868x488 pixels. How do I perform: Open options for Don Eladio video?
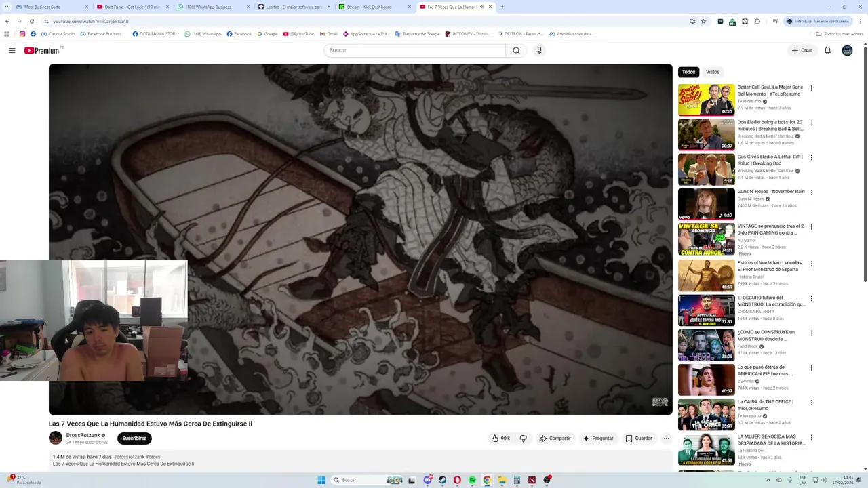click(811, 123)
